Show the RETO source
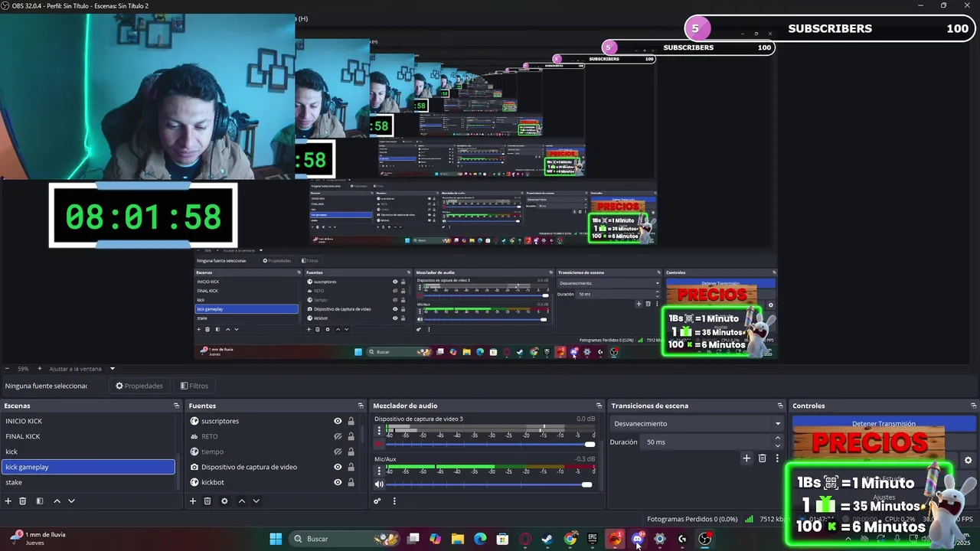The image size is (980, 551). pos(338,436)
